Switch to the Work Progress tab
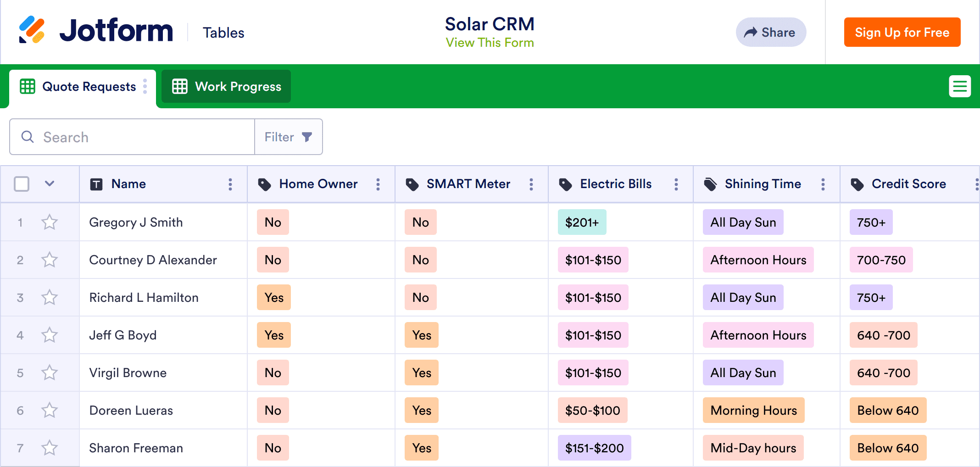Viewport: 980px width, 467px height. [x=226, y=87]
